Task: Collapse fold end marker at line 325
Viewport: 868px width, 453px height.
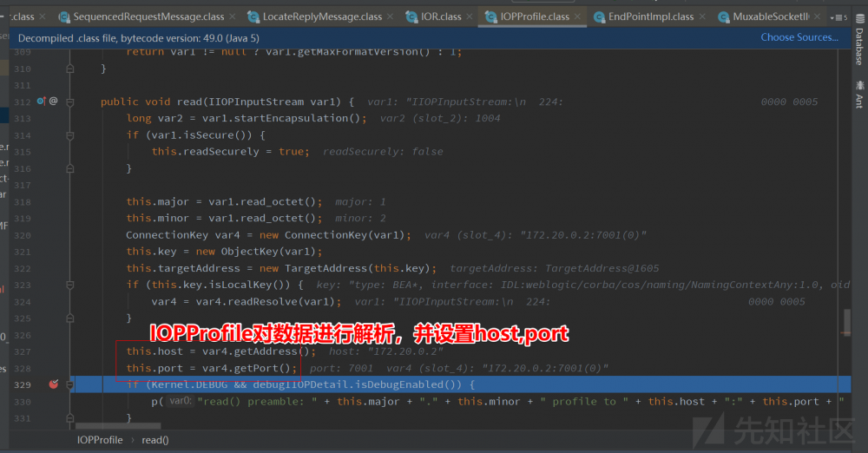Action: [x=70, y=318]
